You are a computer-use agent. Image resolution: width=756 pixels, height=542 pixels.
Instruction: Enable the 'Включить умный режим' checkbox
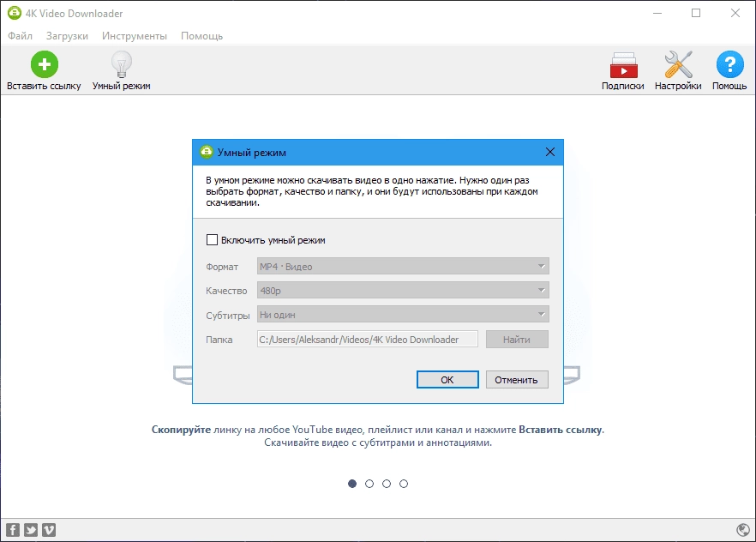pyautogui.click(x=212, y=239)
